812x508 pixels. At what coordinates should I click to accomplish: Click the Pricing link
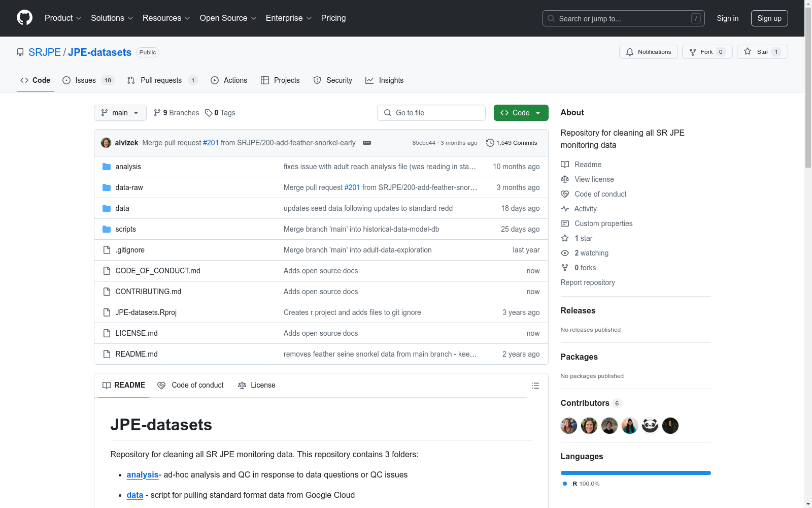coord(333,18)
